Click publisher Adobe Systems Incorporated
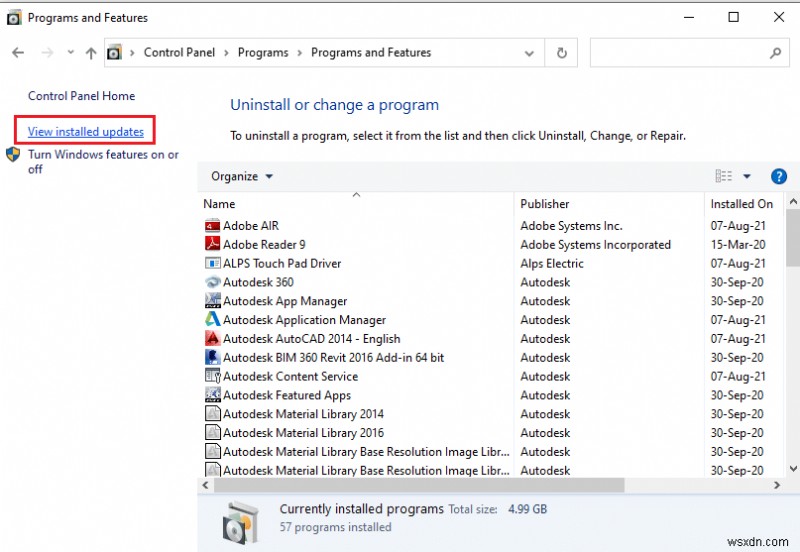Image resolution: width=800 pixels, height=552 pixels. [x=595, y=244]
